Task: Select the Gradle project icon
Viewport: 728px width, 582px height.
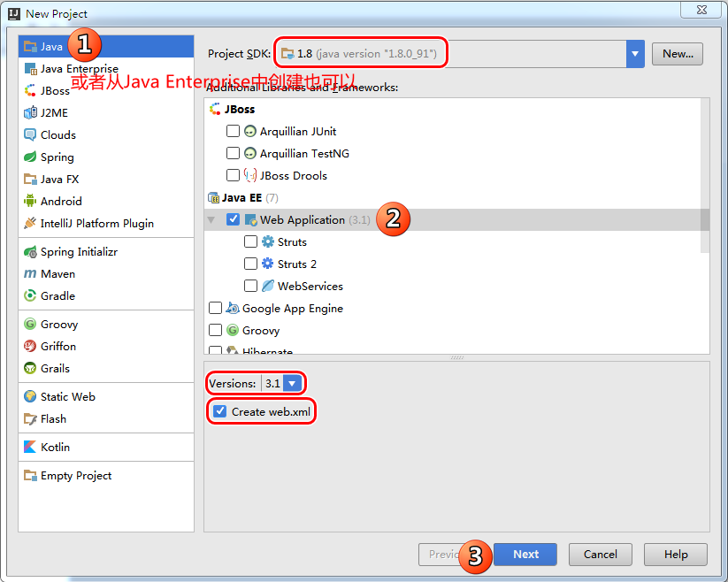Action: pos(30,295)
